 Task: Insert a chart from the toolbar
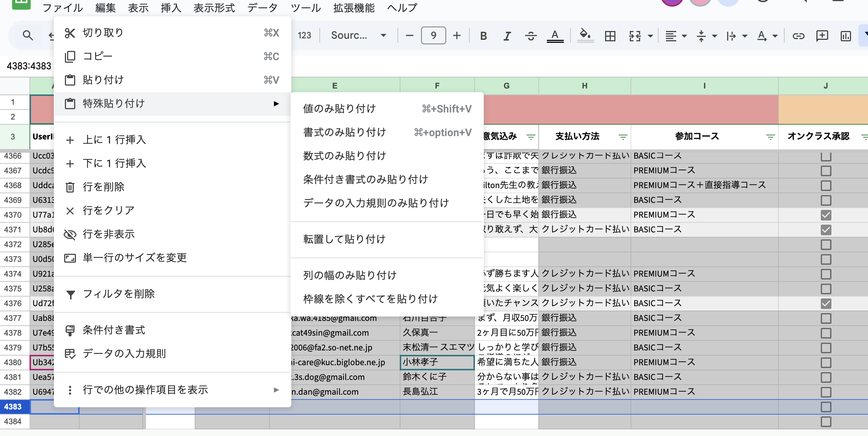coord(845,35)
